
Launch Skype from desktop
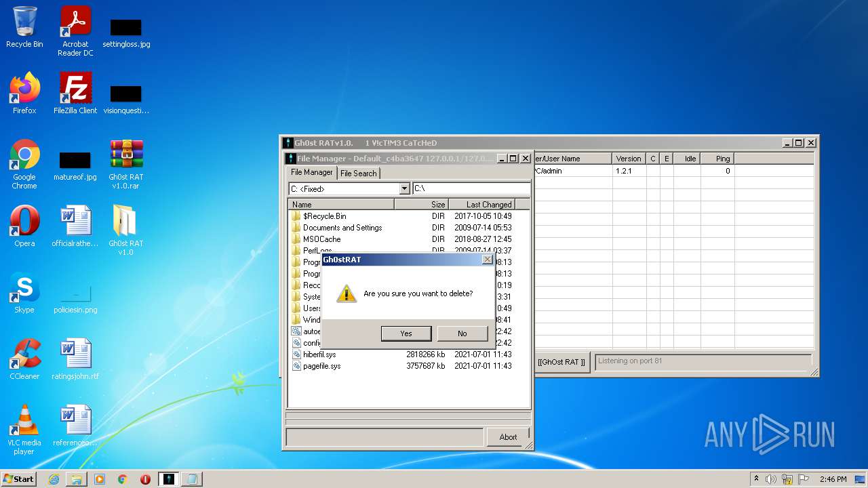[24, 293]
